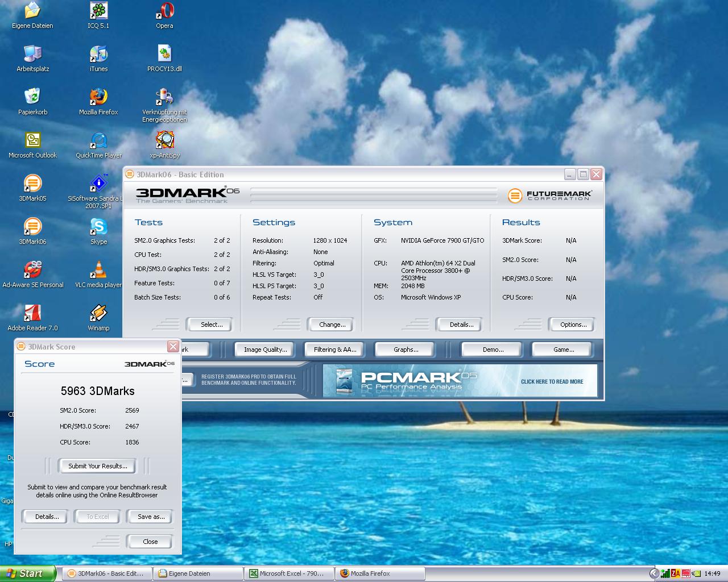
Task: Select the Arbeitsplatz desktop icon
Action: [32, 59]
